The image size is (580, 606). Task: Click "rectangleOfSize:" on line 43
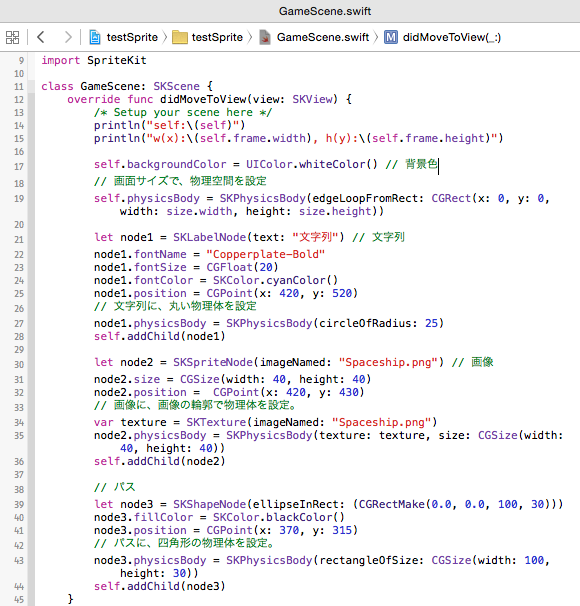[x=372, y=560]
